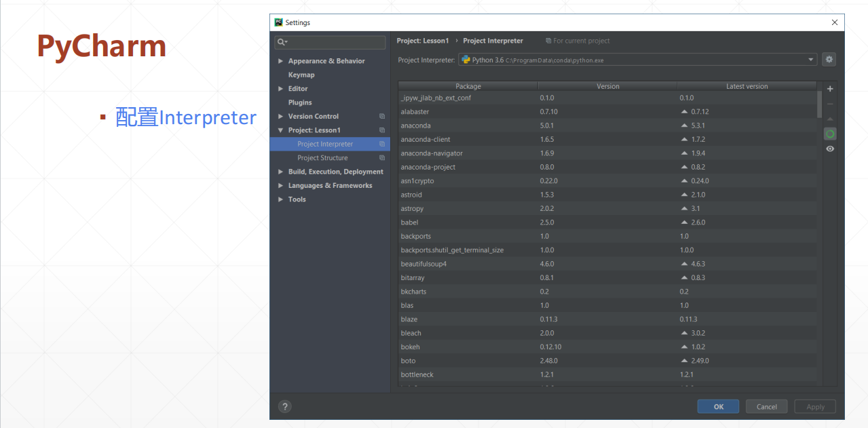Click the settings search input field
Image resolution: width=868 pixels, height=428 pixels.
330,42
